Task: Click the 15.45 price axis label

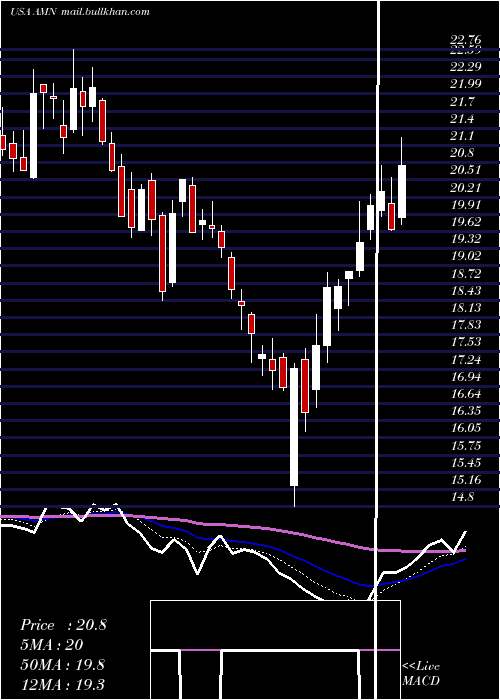Action: coord(466,462)
